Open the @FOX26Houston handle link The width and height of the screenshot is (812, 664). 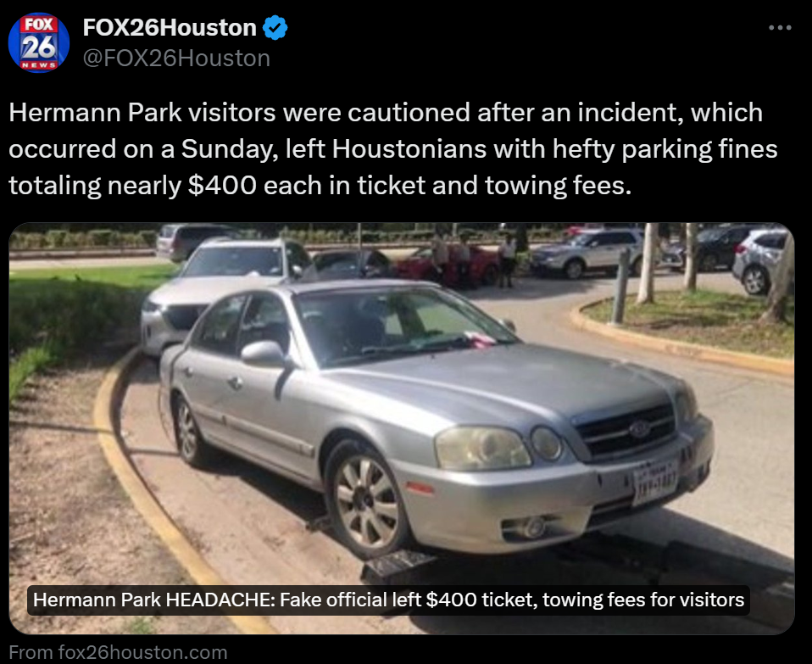click(x=176, y=58)
